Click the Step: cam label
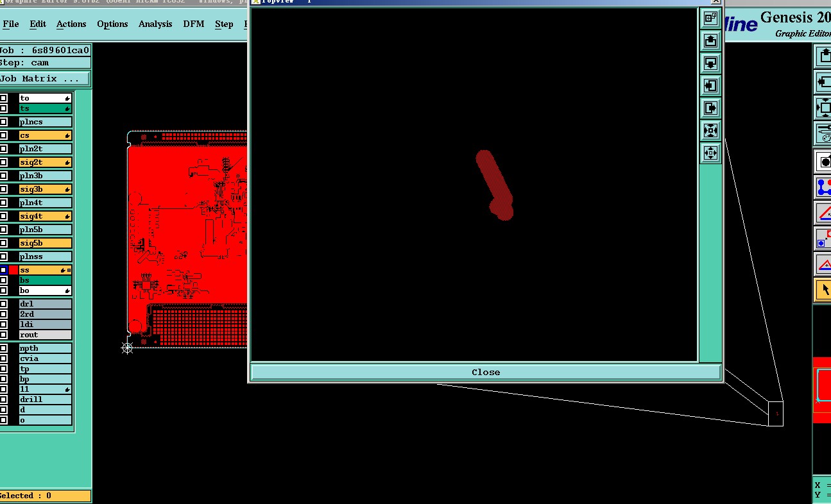Screen dimensions: 831x504 [45, 63]
